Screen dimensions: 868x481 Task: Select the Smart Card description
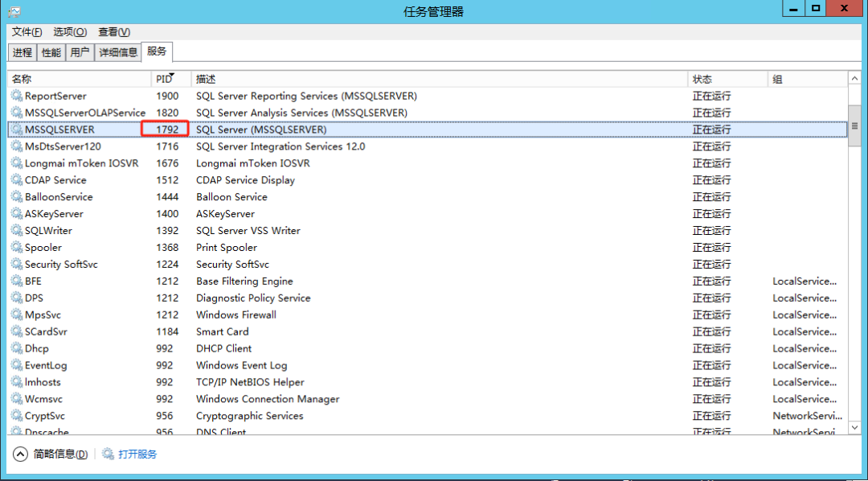point(222,331)
